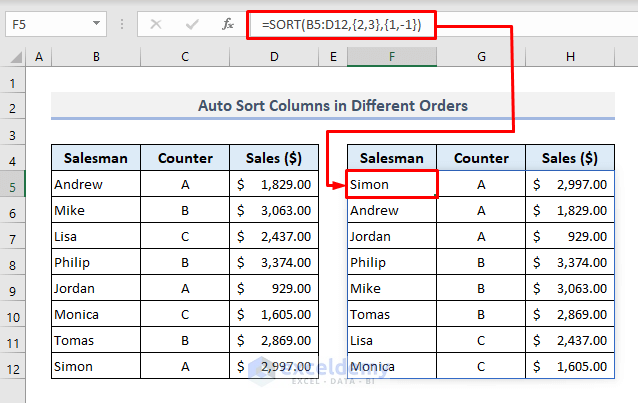Viewport: 638px width, 403px height.
Task: Click the right table's Counter header cell
Action: click(x=481, y=158)
